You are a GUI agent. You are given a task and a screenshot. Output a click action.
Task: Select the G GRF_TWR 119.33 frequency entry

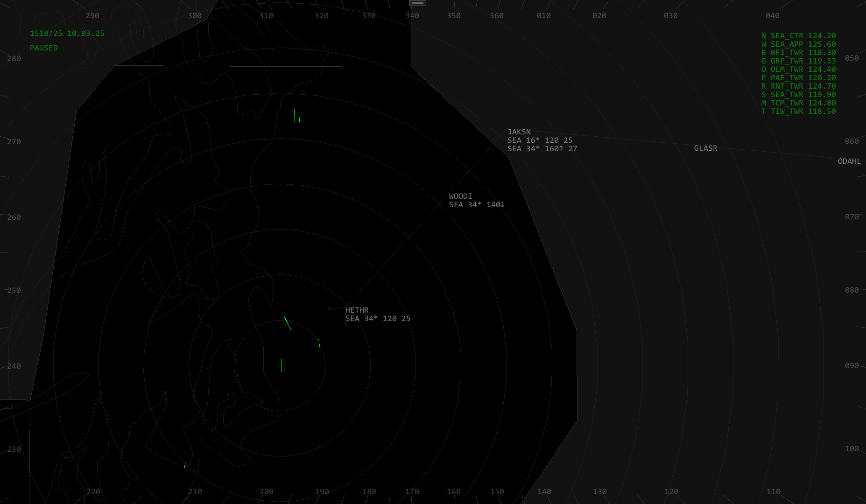pos(798,61)
